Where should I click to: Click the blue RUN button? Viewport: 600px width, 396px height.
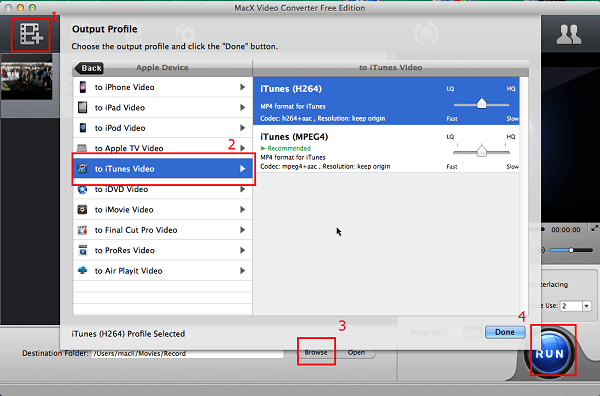coord(550,353)
